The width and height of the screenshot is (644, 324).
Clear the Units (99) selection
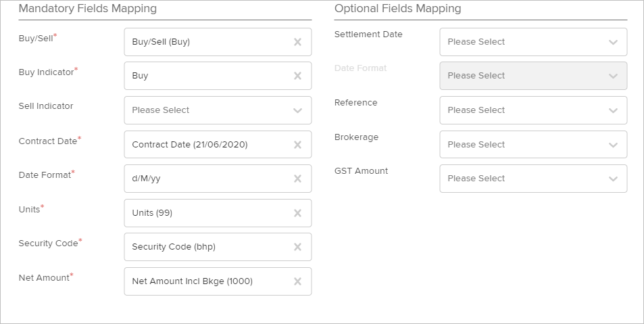click(298, 213)
